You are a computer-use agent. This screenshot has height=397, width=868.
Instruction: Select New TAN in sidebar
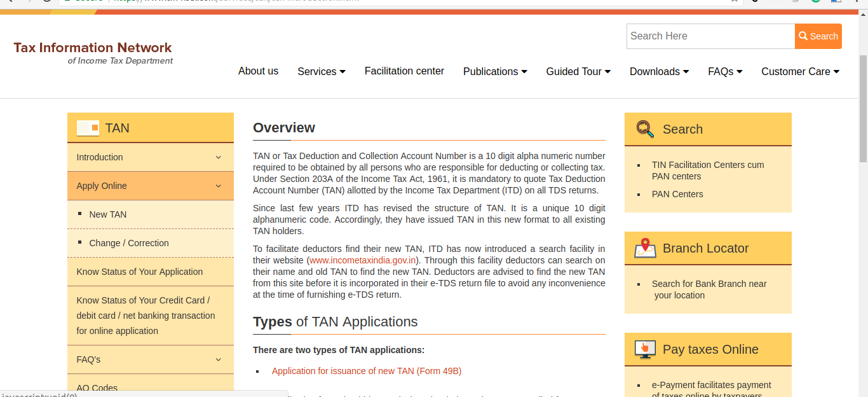[108, 214]
